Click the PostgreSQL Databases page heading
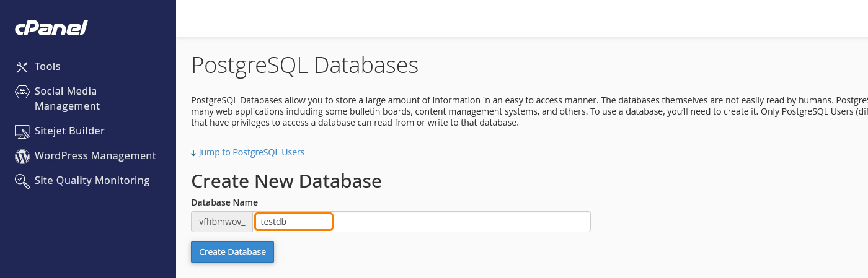The image size is (868, 278). pos(304,65)
